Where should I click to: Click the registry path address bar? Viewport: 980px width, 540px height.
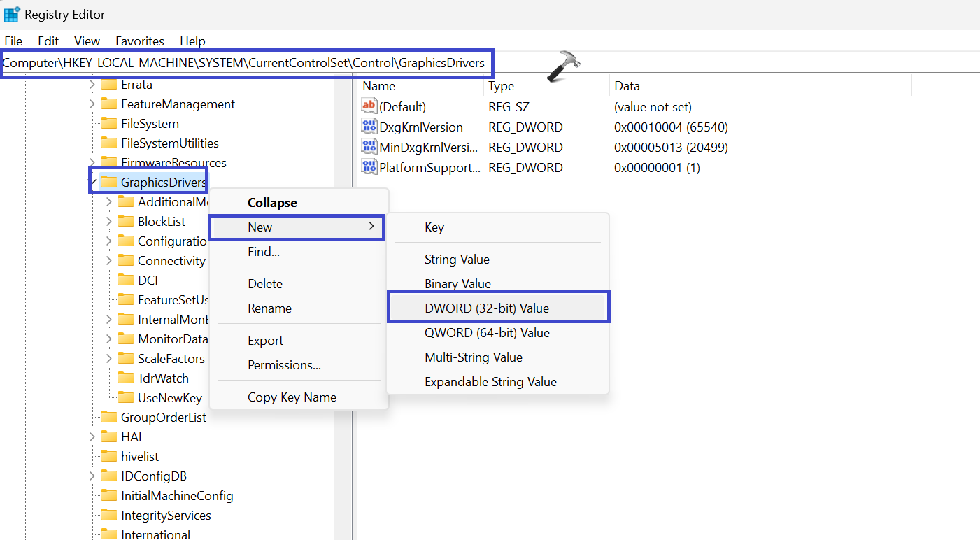243,63
